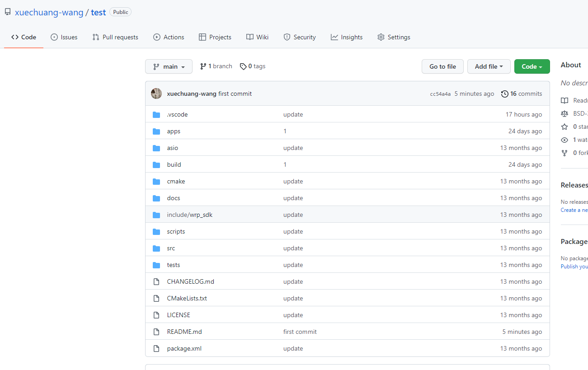Image resolution: width=588 pixels, height=370 pixels.
Task: View the 16 commits history link
Action: (x=522, y=94)
